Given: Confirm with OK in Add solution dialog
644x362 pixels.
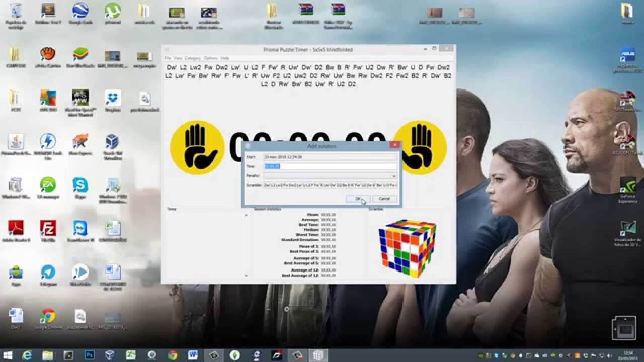Looking at the screenshot, I should point(358,199).
